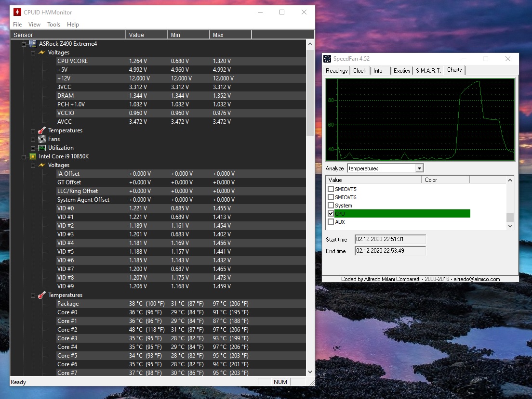Collapse the Intel Core i9 Voltages section
The height and width of the screenshot is (399, 532).
[x=33, y=166]
